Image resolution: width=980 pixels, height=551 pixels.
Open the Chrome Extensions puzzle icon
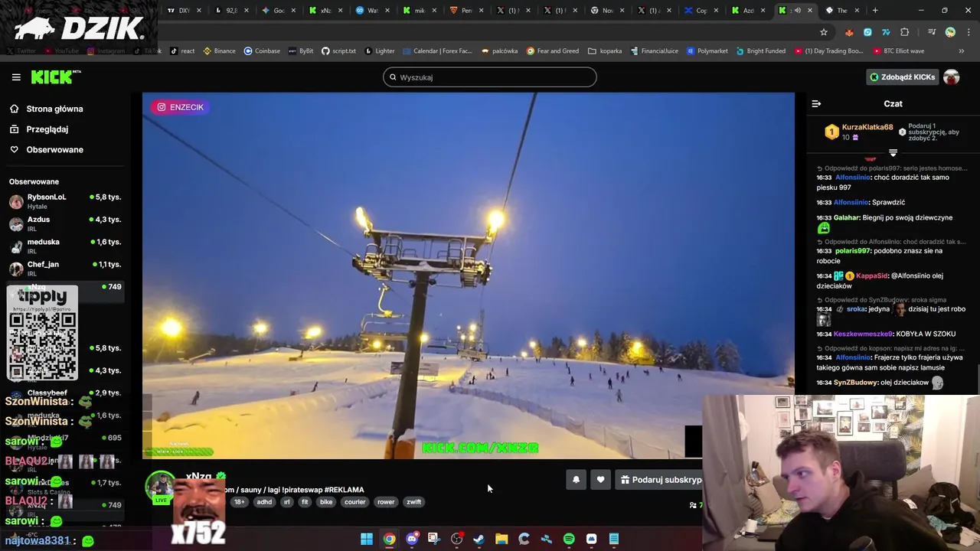pyautogui.click(x=904, y=32)
